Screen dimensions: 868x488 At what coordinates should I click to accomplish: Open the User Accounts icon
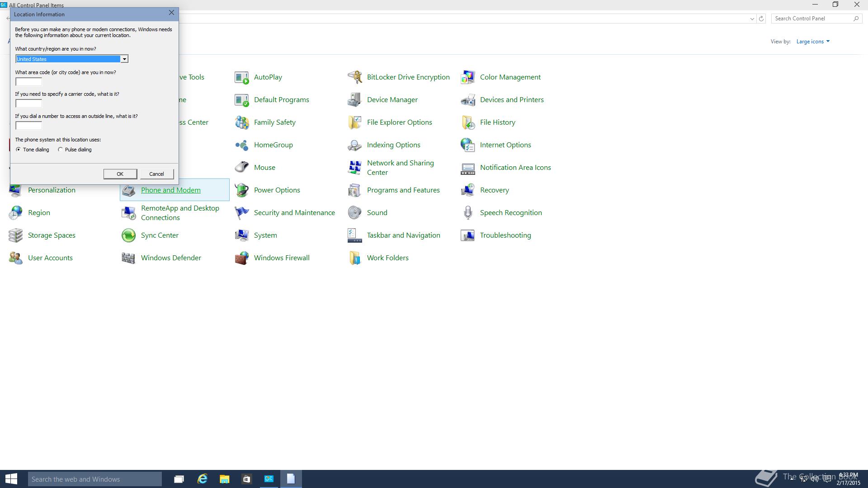coord(16,258)
